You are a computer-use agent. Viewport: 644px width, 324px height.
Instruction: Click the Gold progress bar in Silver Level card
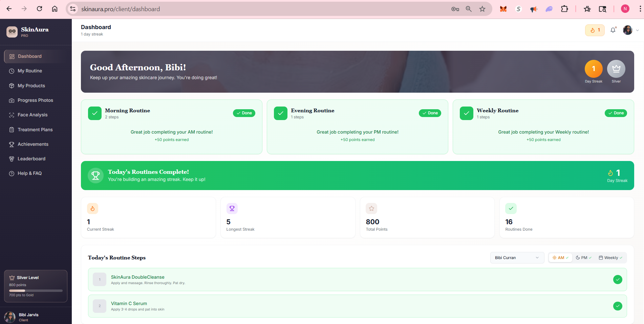coord(36,290)
